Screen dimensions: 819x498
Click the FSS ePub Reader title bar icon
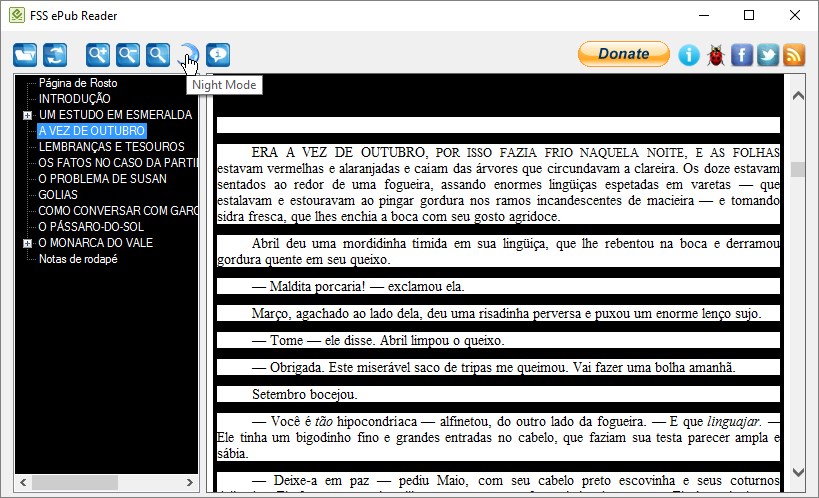pyautogui.click(x=17, y=16)
